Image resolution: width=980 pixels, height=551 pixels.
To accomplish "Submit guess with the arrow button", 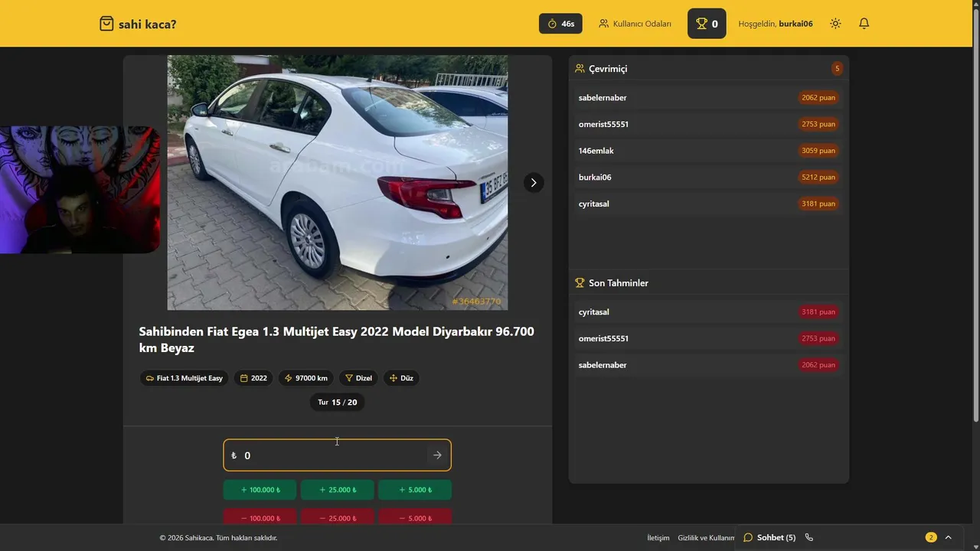I will tap(437, 455).
